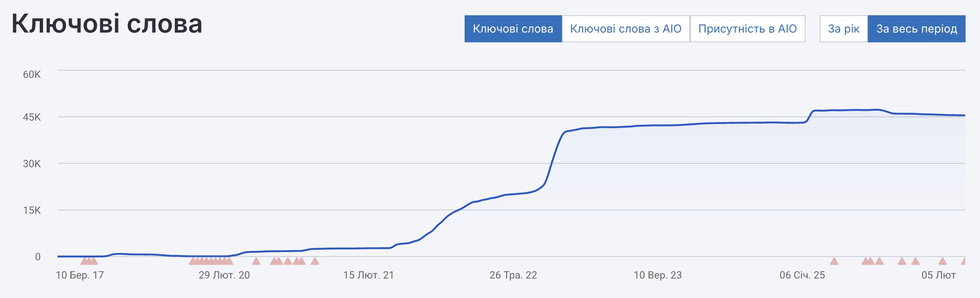Select the lone triangle right of 29 Лют. 20 label

click(256, 261)
